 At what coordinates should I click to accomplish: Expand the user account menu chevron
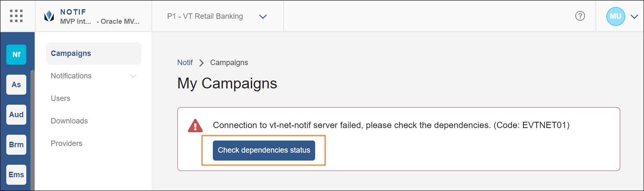[634, 17]
